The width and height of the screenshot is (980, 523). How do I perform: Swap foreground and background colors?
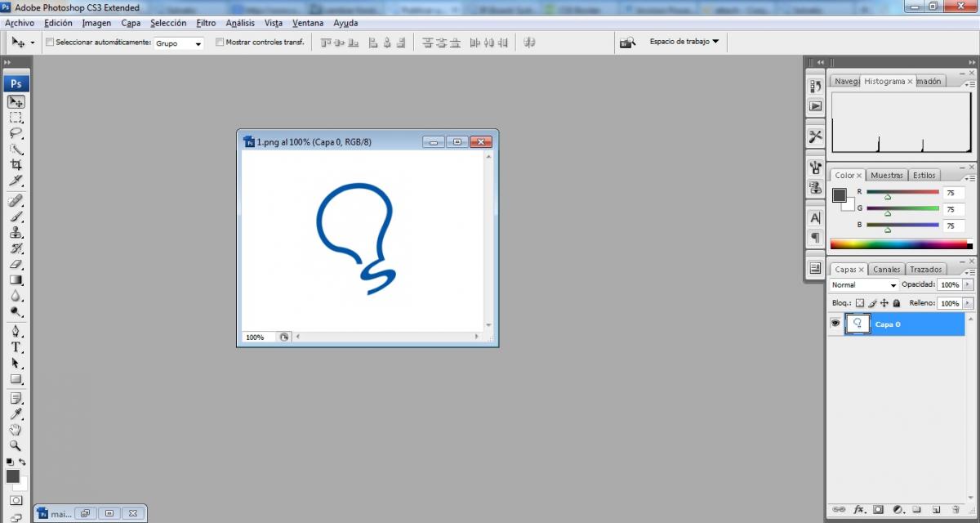tap(22, 463)
